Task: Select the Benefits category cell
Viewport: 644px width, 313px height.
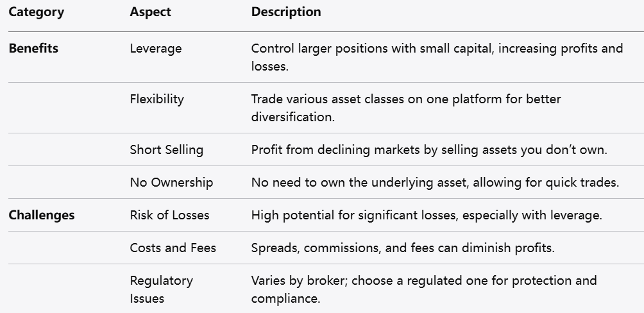Action: point(33,48)
